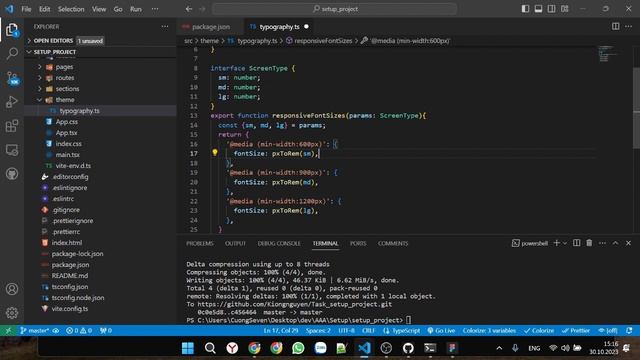Image resolution: width=640 pixels, height=360 pixels.
Task: Toggle the [off] status bar item
Action: click(608, 330)
